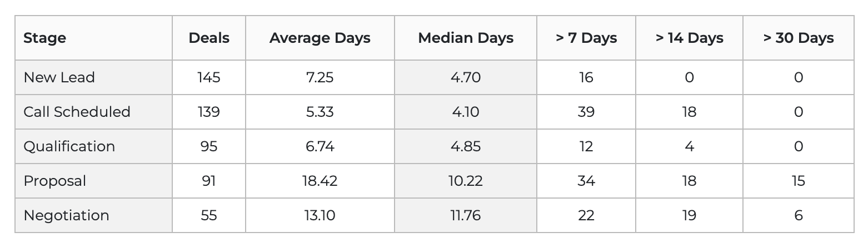Image resolution: width=868 pixels, height=247 pixels.
Task: Select the > 7 Days header
Action: (x=586, y=38)
